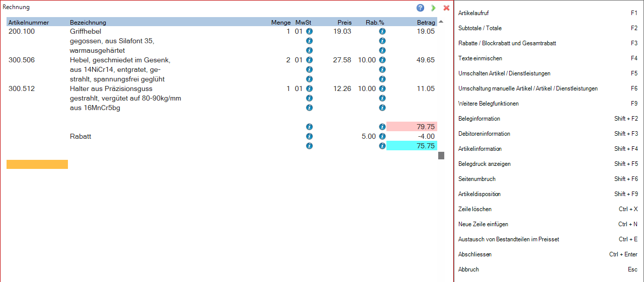The height and width of the screenshot is (282, 644).
Task: Click MwSt-column info icon in 79.75 subtotal row
Action: tap(309, 127)
